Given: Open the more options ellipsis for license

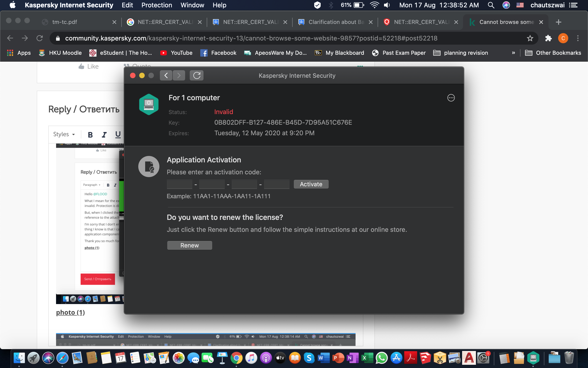Looking at the screenshot, I should point(451,98).
